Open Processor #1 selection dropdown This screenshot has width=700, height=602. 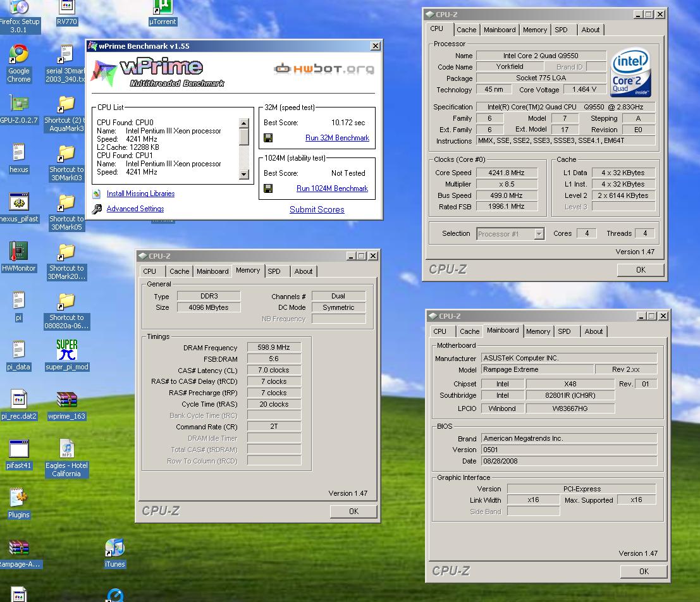539,233
